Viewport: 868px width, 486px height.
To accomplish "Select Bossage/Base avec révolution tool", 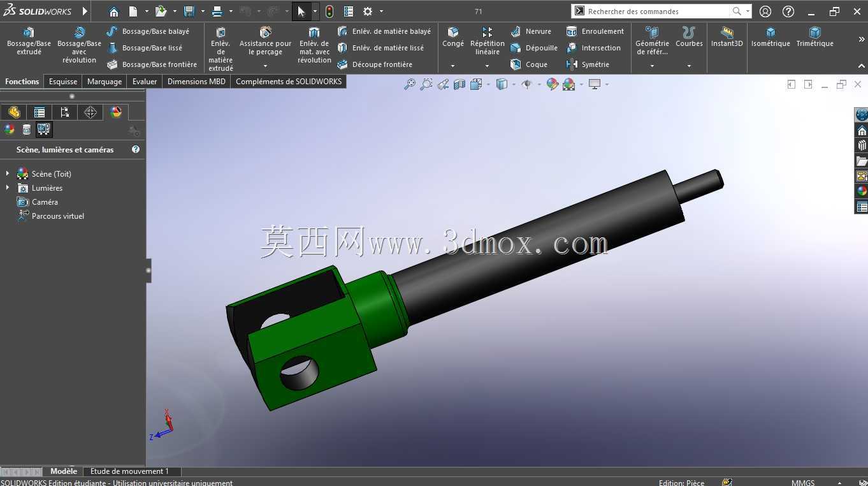I will click(x=79, y=45).
